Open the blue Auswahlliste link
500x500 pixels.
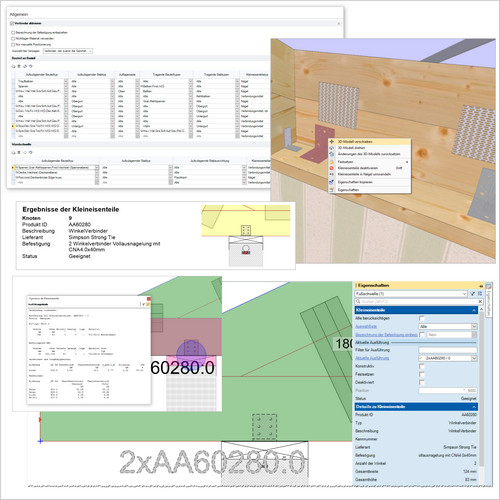[x=366, y=327]
